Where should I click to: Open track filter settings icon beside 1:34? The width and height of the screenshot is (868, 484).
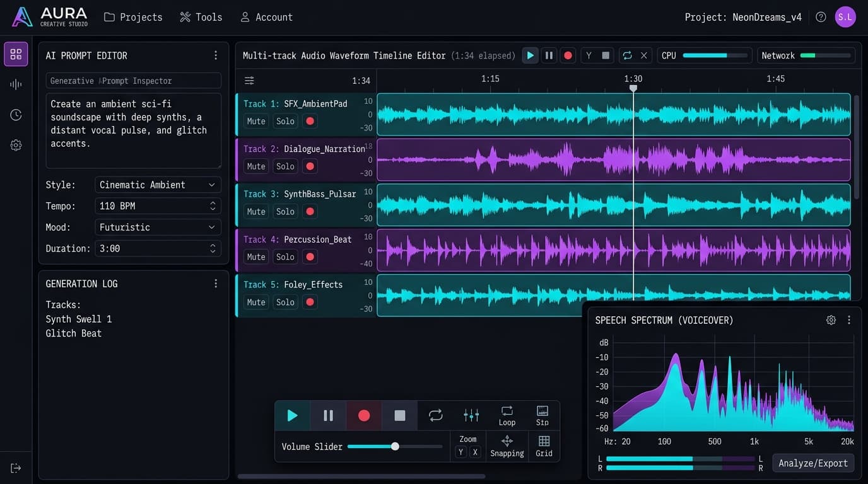pyautogui.click(x=249, y=81)
